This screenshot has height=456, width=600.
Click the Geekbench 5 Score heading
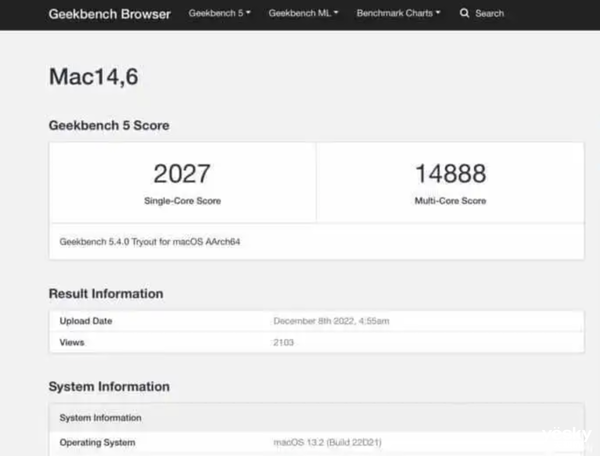[x=109, y=126]
